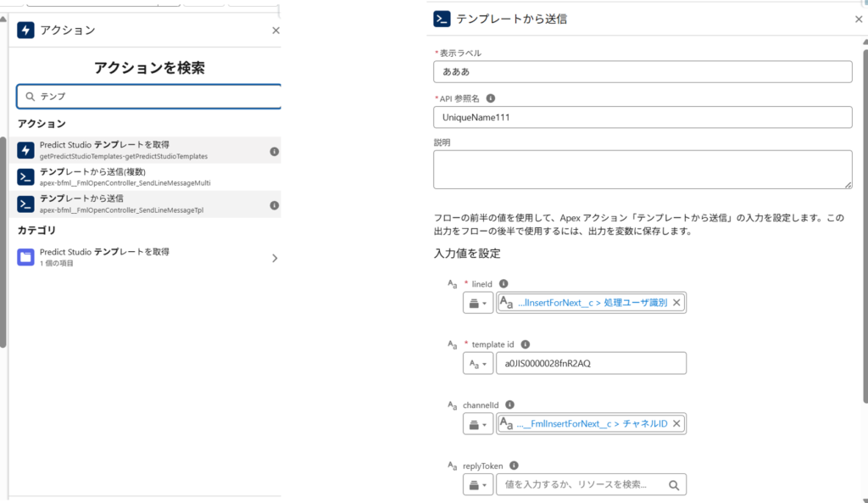Click Apex icon of テンプレートから送信(複数)
868x503 pixels.
[25, 177]
